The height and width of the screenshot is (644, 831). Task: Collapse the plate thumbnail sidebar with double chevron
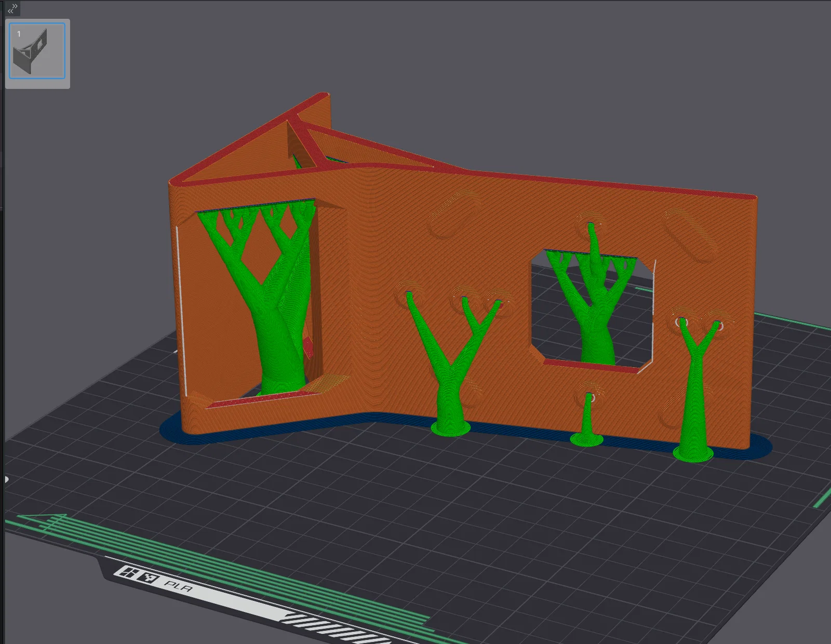tap(12, 8)
